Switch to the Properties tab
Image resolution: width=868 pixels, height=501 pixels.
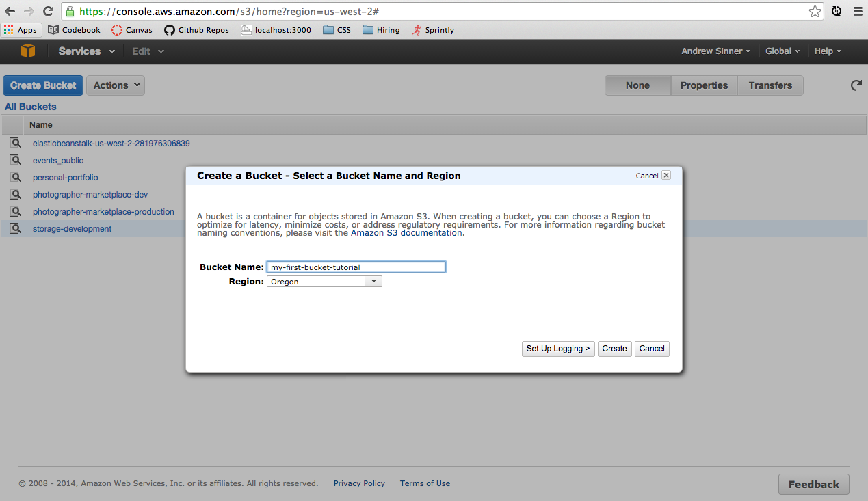pyautogui.click(x=704, y=85)
